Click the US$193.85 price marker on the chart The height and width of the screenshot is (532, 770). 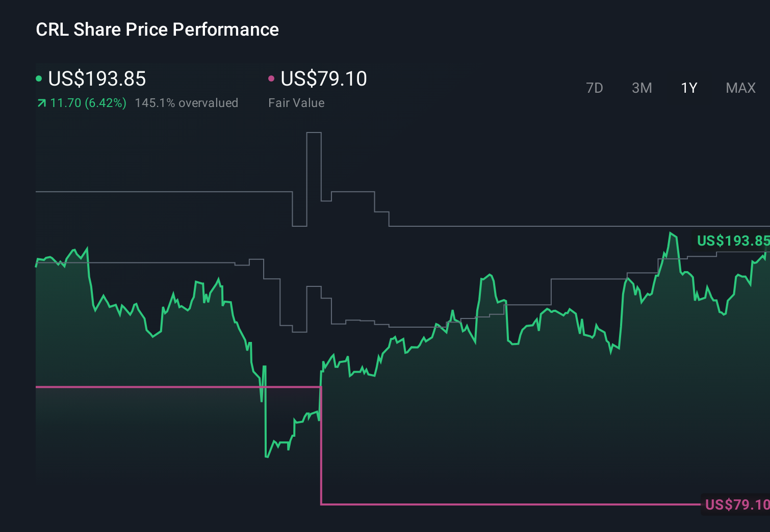(735, 241)
